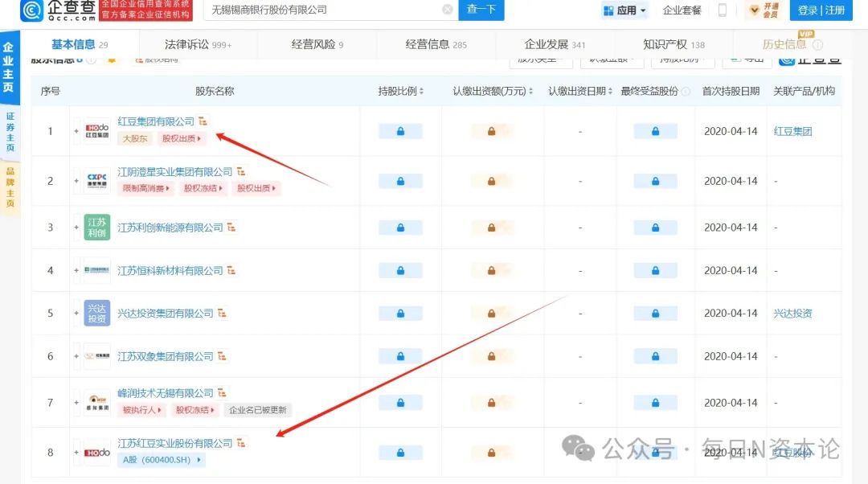Open the 企查查 logo homepage
868x484 pixels.
click(x=58, y=10)
